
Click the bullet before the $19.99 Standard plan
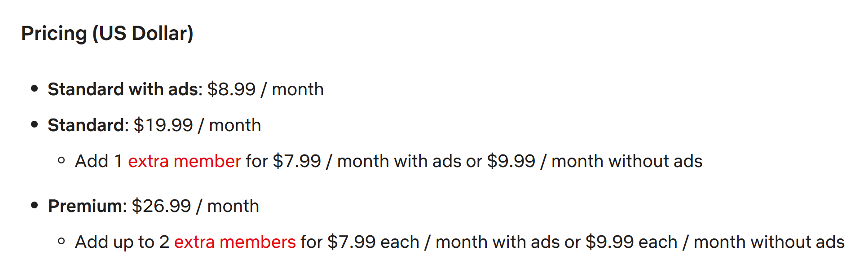pos(35,124)
